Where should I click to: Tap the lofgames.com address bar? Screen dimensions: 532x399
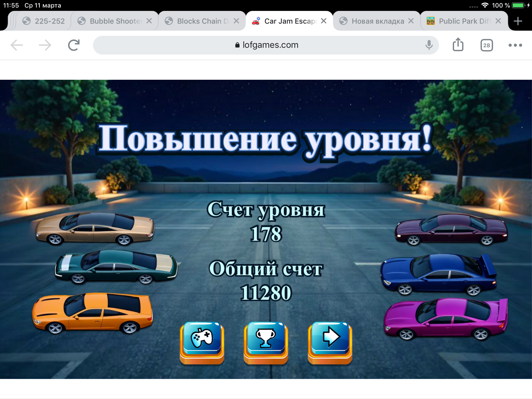266,45
